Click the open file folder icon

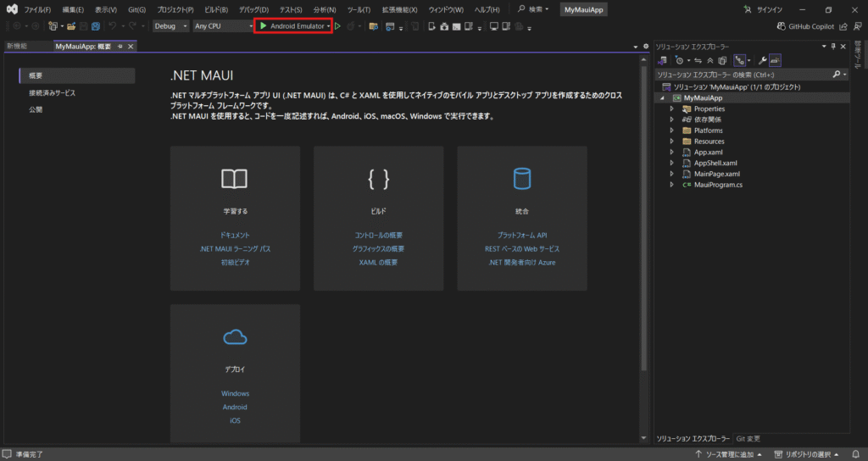click(71, 26)
